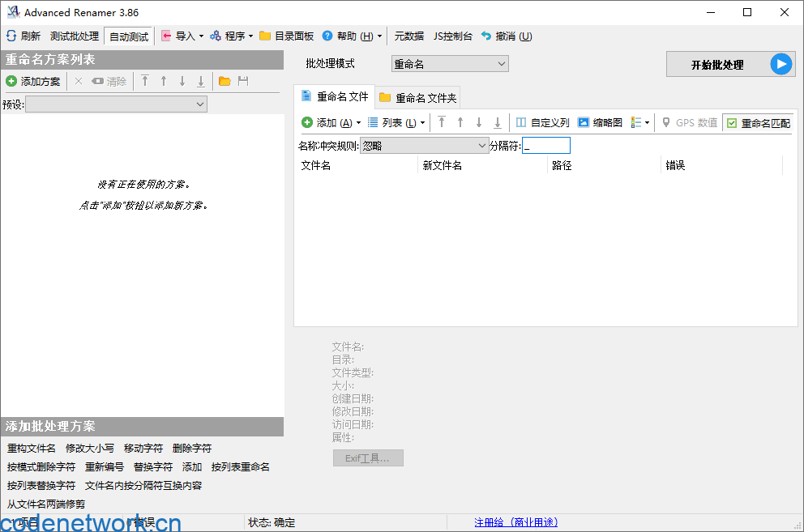804x532 pixels.
Task: Click the 刷新 refresh icon
Action: point(11,36)
